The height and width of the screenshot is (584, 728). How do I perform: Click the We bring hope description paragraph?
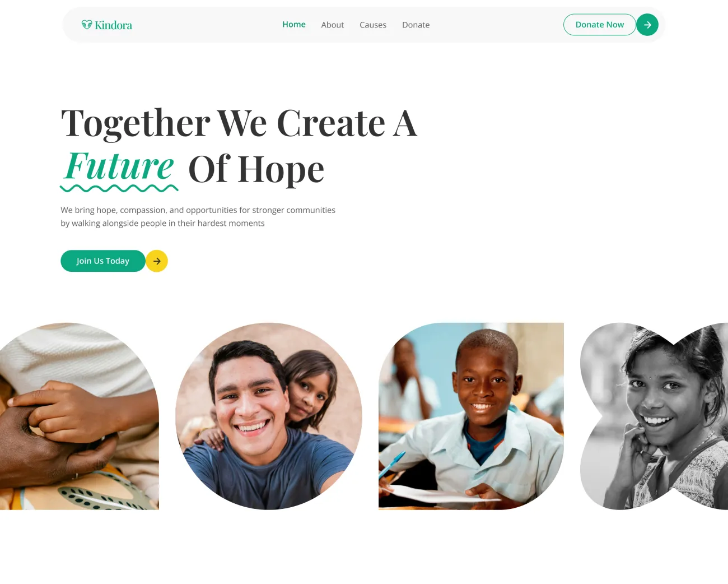pyautogui.click(x=198, y=216)
